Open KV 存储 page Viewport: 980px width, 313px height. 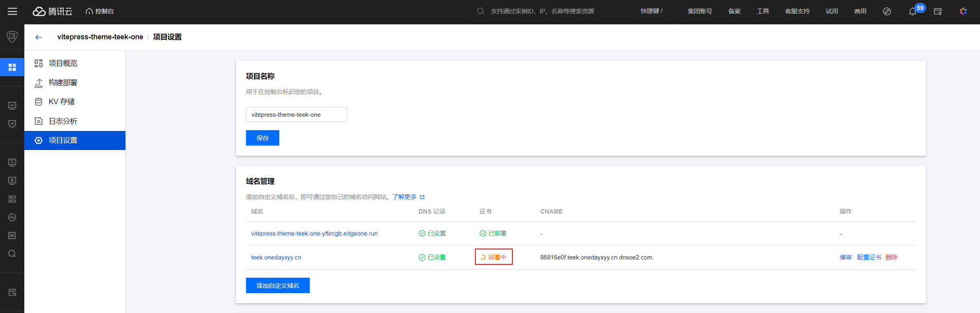coord(62,102)
